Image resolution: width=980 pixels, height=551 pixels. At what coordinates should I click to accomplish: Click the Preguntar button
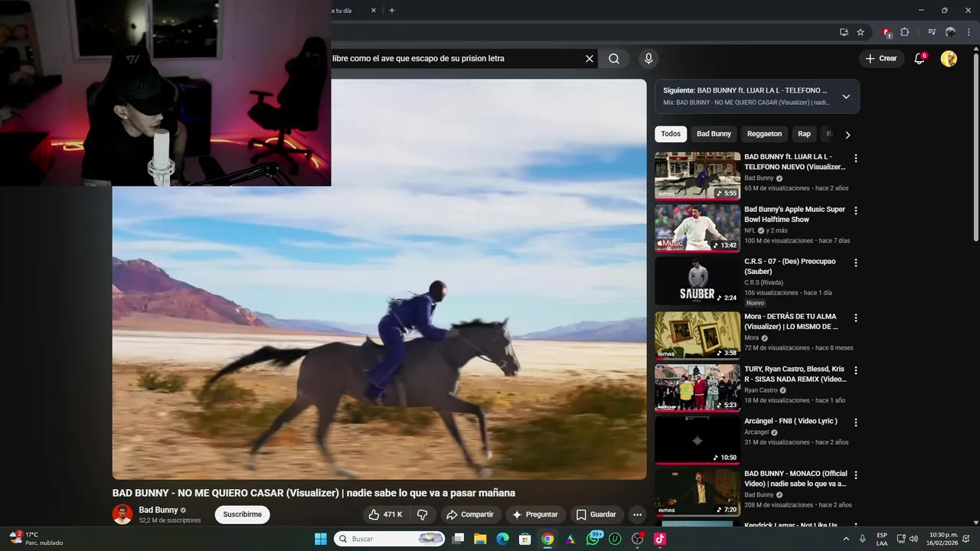[x=535, y=514]
